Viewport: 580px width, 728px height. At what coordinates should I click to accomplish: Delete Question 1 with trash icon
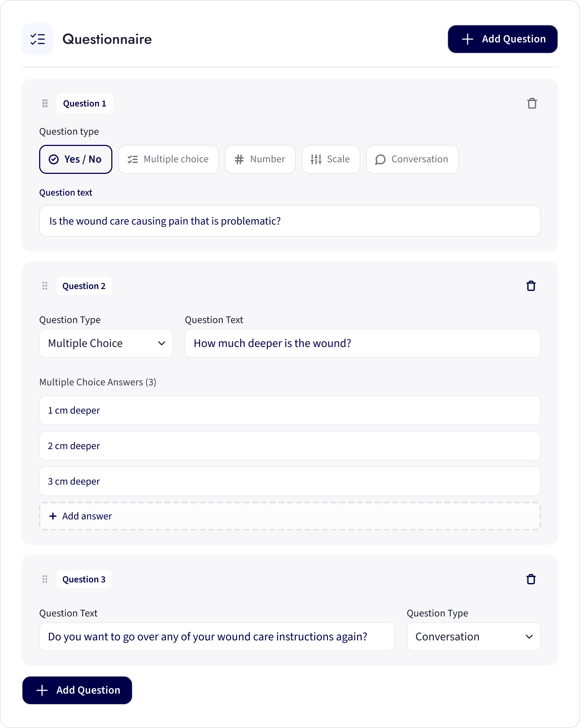tap(532, 104)
